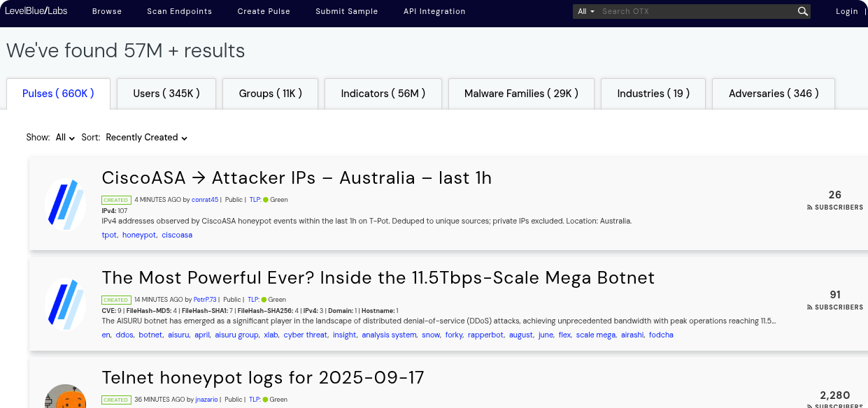Click subscribers RSS icon for botnet pulse
This screenshot has height=408, width=868.
tap(810, 307)
